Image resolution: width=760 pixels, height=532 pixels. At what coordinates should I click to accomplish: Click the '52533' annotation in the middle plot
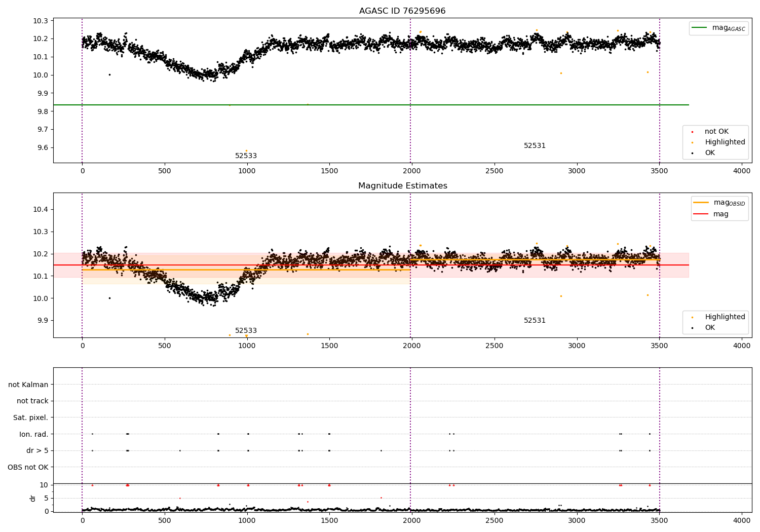coord(246,331)
